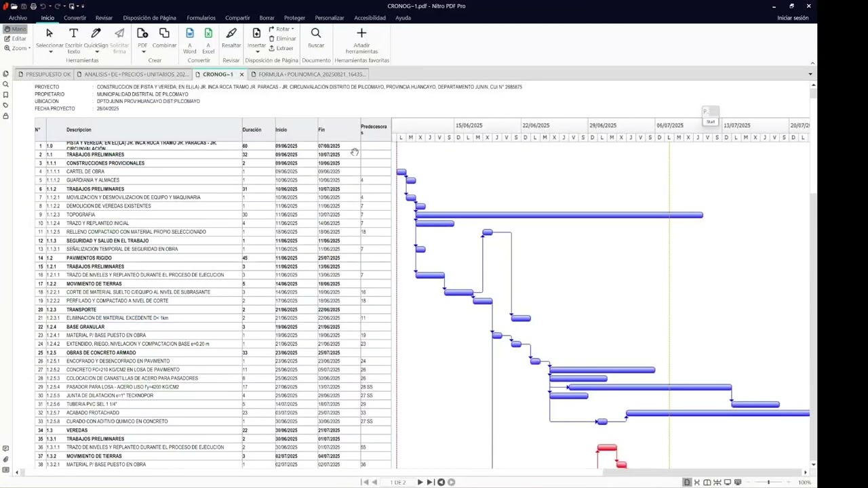This screenshot has height=488, width=868.
Task: Open the Archivo menu
Action: [18, 18]
